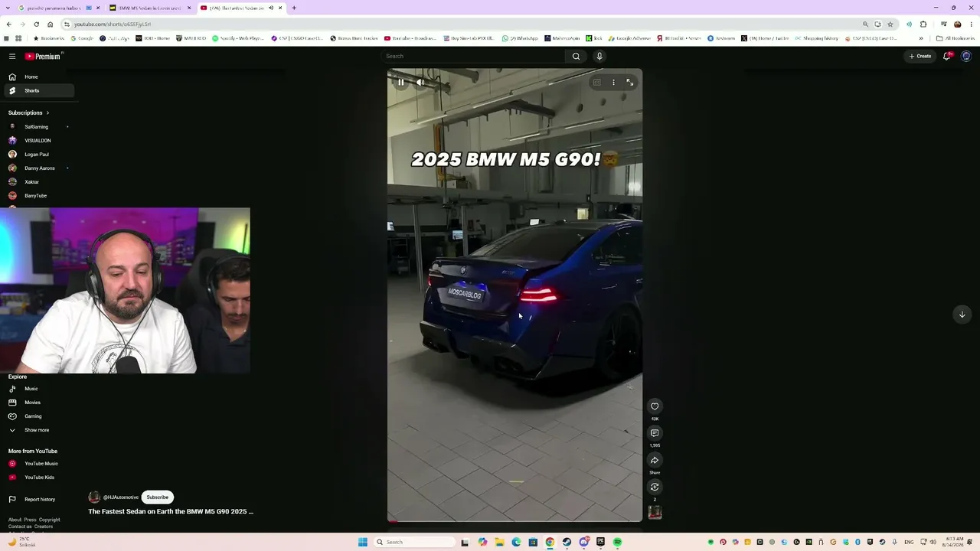Open the Spotify Web Player bookmark
This screenshot has height=551, width=980.
coord(239,38)
